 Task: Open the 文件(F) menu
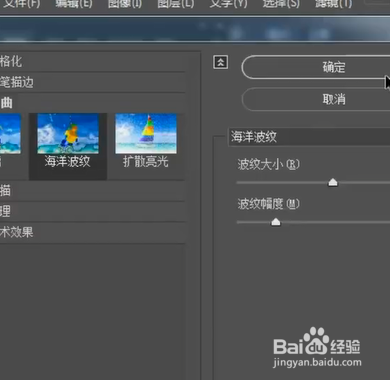(x=22, y=4)
